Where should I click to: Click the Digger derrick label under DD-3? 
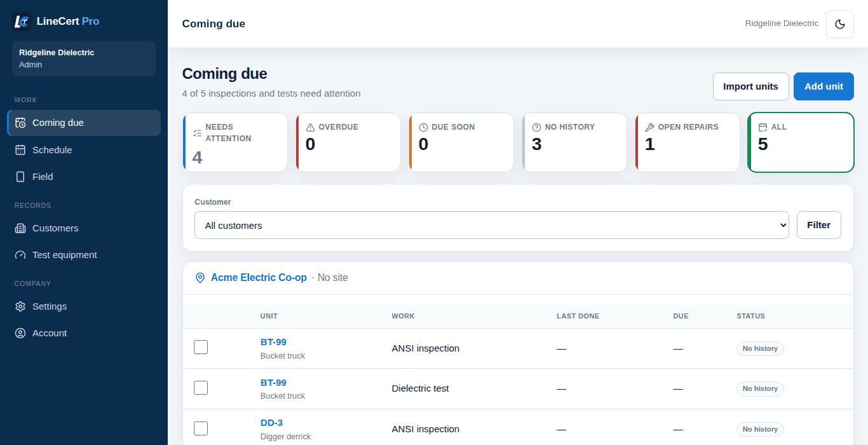pyautogui.click(x=285, y=437)
